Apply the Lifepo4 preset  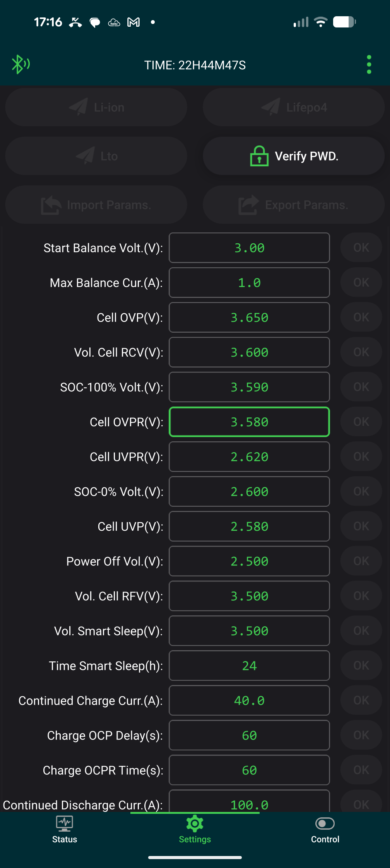click(294, 107)
